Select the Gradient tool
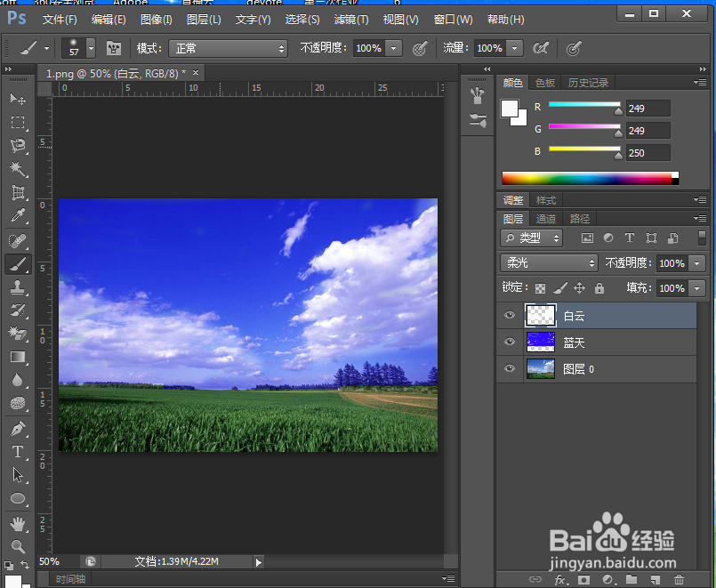The width and height of the screenshot is (716, 588). pos(18,357)
